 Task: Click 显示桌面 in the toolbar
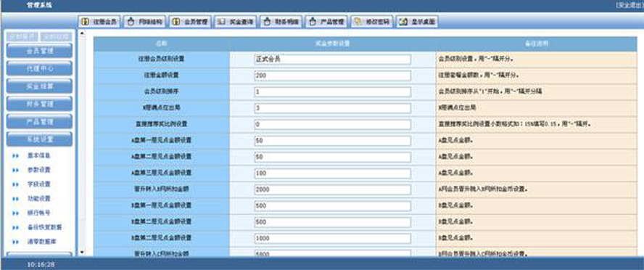(x=417, y=22)
